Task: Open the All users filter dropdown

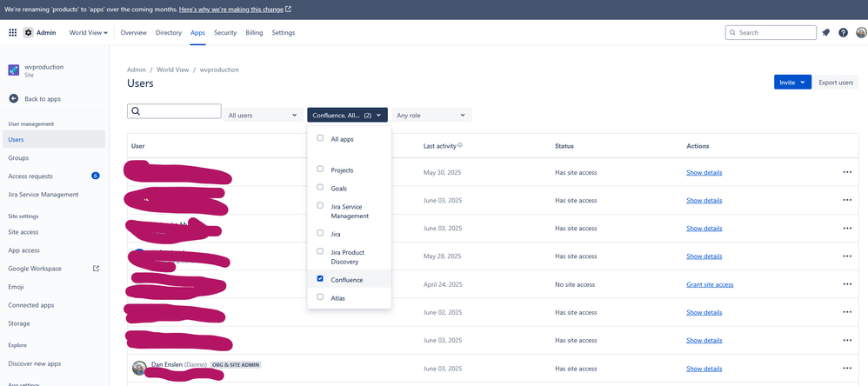Action: coord(264,115)
